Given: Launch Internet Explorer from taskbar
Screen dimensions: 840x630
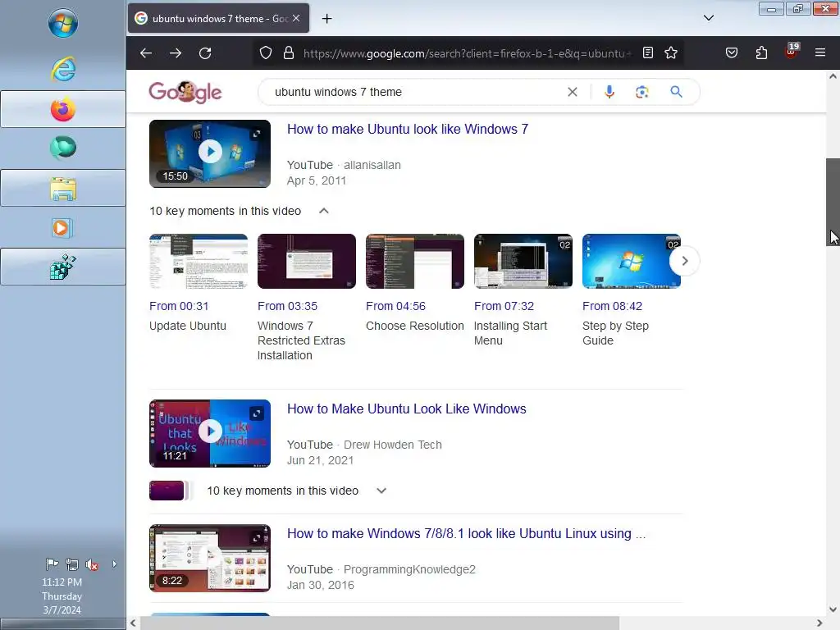Looking at the screenshot, I should point(62,69).
